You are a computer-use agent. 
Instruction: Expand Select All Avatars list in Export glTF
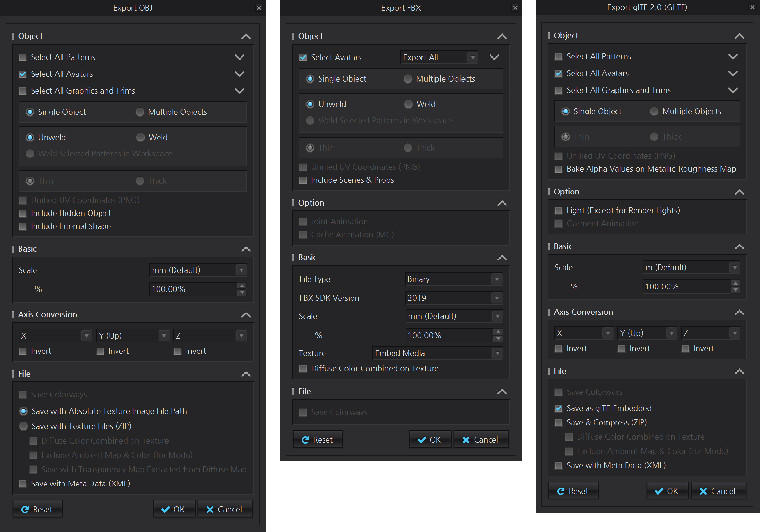[x=733, y=73]
